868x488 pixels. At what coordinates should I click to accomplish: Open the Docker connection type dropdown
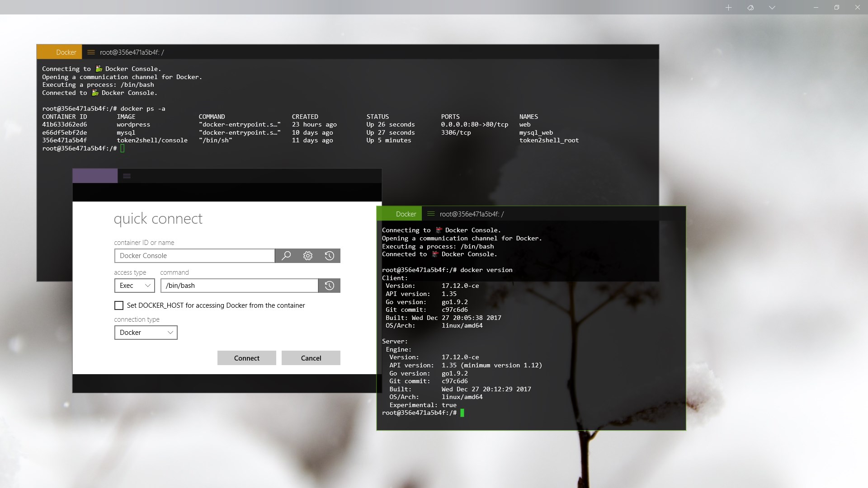(146, 333)
